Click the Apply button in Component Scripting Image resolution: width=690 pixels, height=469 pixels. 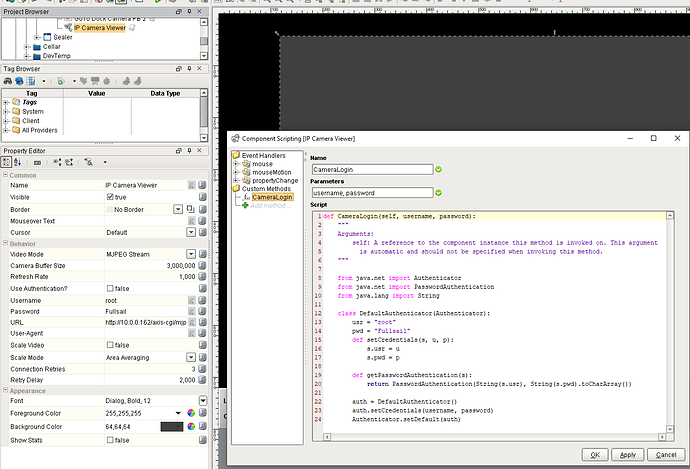pos(628,455)
